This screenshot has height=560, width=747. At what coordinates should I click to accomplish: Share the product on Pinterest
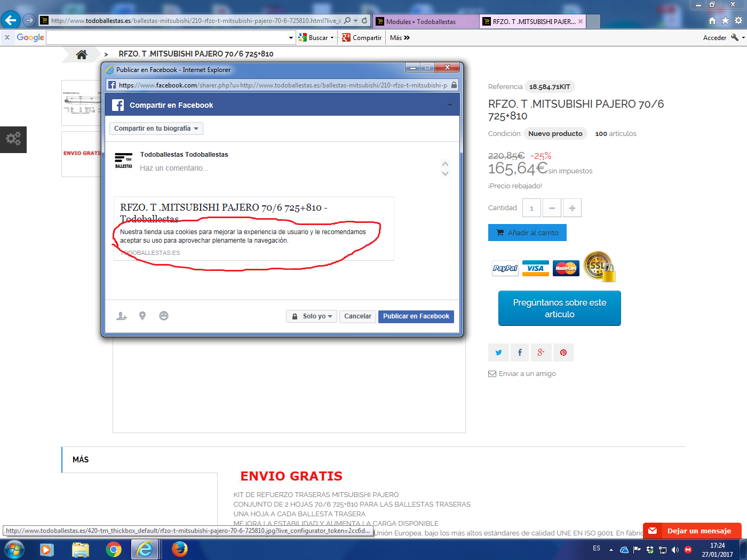(x=563, y=353)
